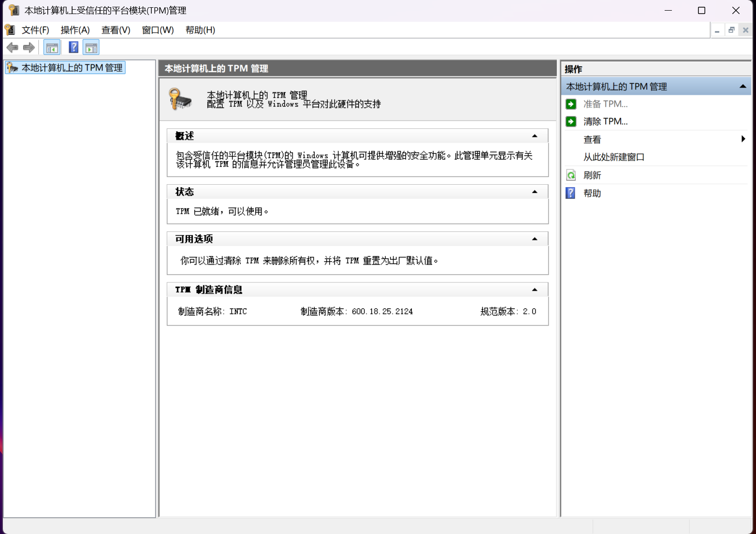
Task: Click the Forward arrow toolbar icon
Action: [29, 47]
